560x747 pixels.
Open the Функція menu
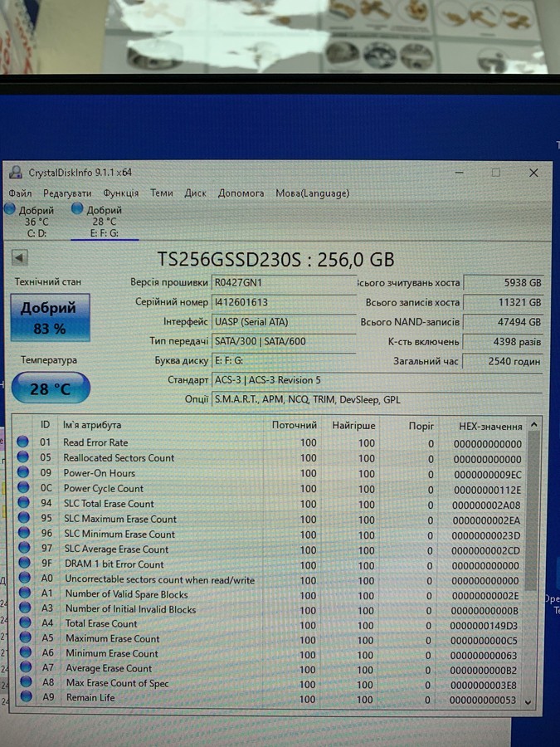coord(121,193)
